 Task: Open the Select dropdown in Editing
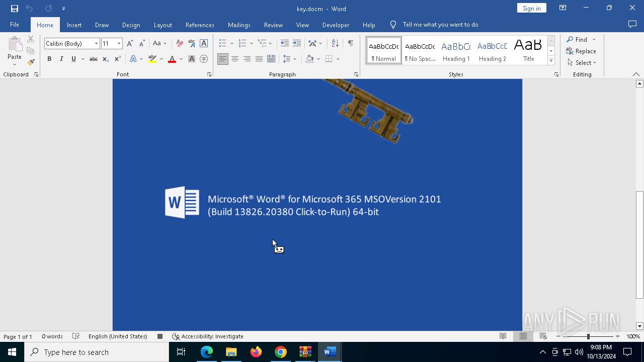582,63
